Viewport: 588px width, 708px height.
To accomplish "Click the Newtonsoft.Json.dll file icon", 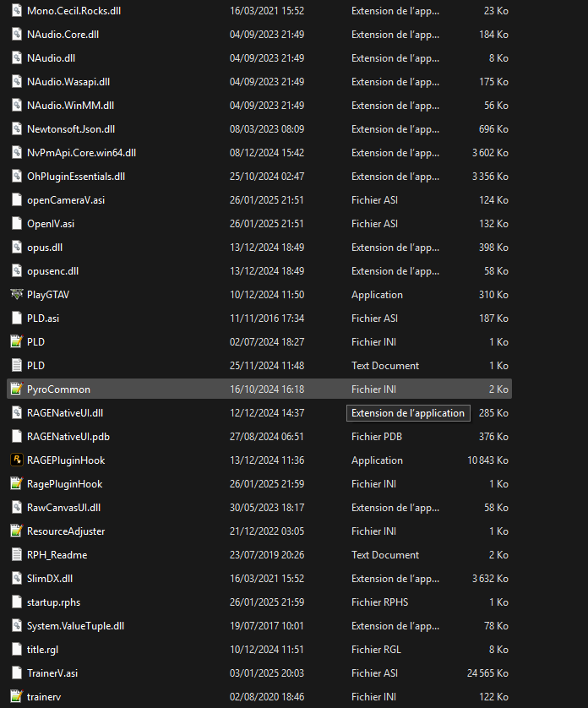I will click(16, 129).
